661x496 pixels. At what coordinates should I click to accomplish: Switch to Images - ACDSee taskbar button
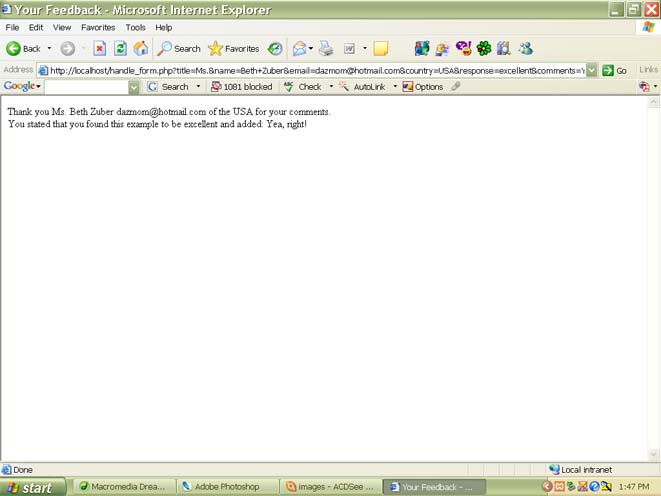(332, 487)
